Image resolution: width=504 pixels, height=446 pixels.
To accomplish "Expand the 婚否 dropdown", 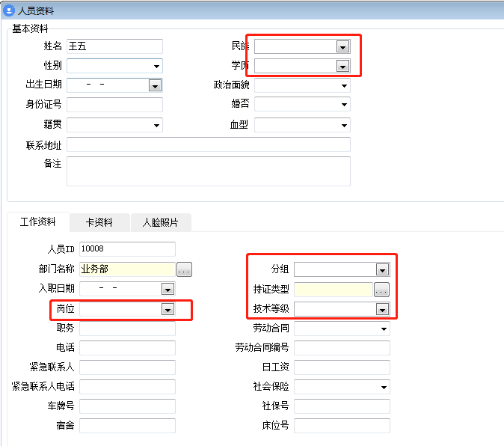I will pos(344,105).
